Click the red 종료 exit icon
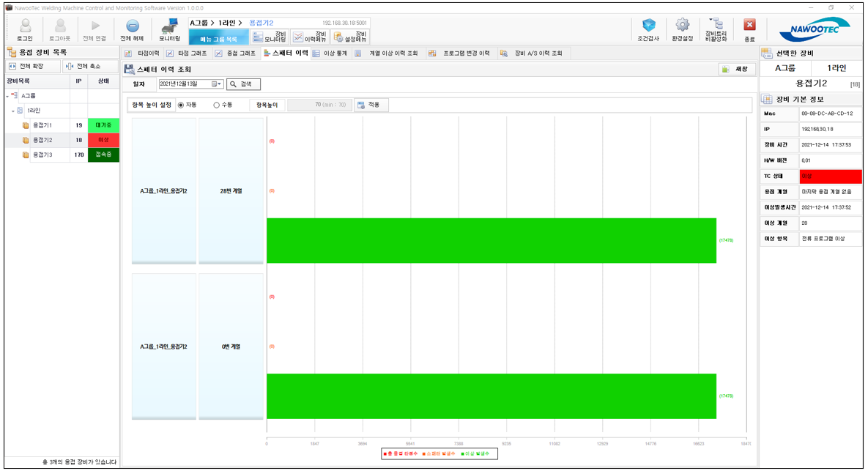Screen dimensions: 868x471 coord(749,26)
